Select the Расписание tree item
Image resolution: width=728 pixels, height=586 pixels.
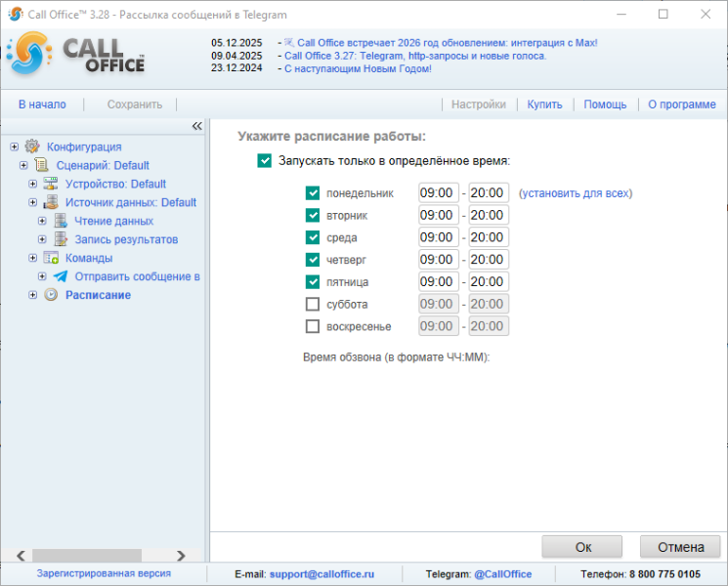(x=98, y=295)
